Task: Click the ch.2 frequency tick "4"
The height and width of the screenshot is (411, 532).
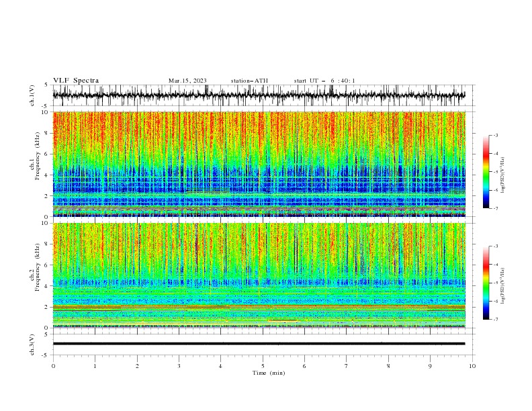Action: coord(47,286)
